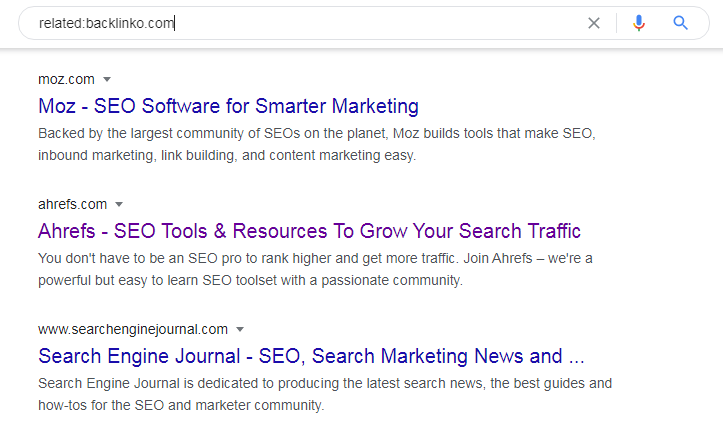Click the Ahrefs snippet starting 'You don't have to be'

point(315,269)
